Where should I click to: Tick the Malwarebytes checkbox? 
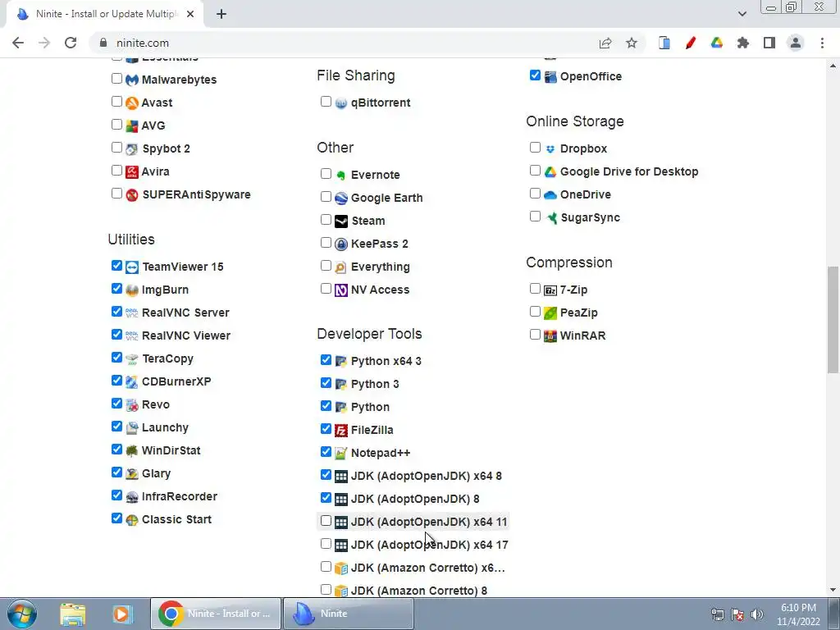(116, 79)
